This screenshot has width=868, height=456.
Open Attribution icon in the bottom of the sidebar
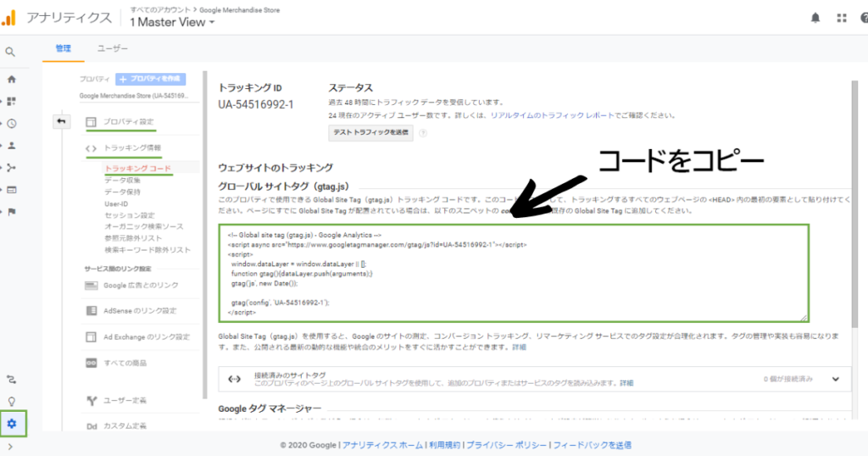11,380
